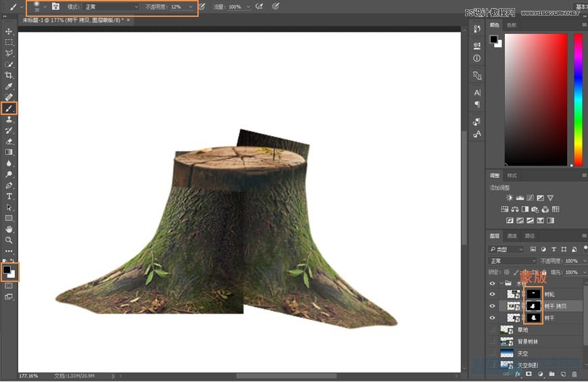Select the Zoom magnifier tool
This screenshot has width=588, height=382.
coord(9,240)
